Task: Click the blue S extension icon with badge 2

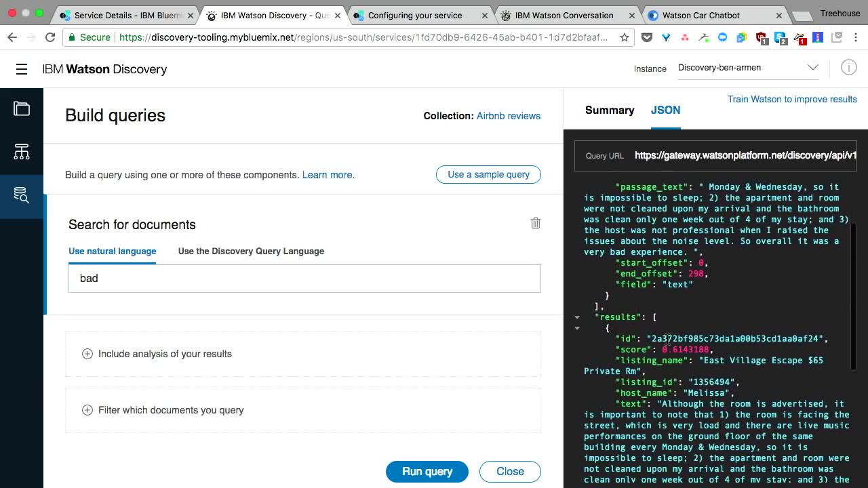Action: (781, 39)
